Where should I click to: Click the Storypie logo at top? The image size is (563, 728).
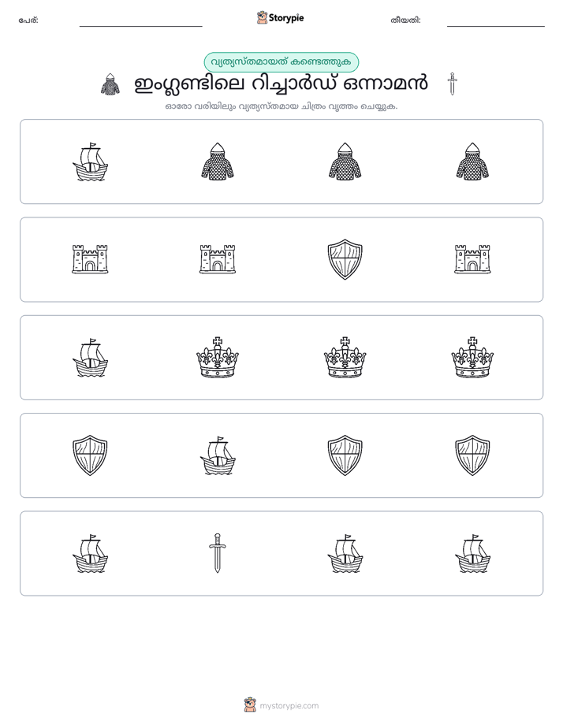click(280, 17)
